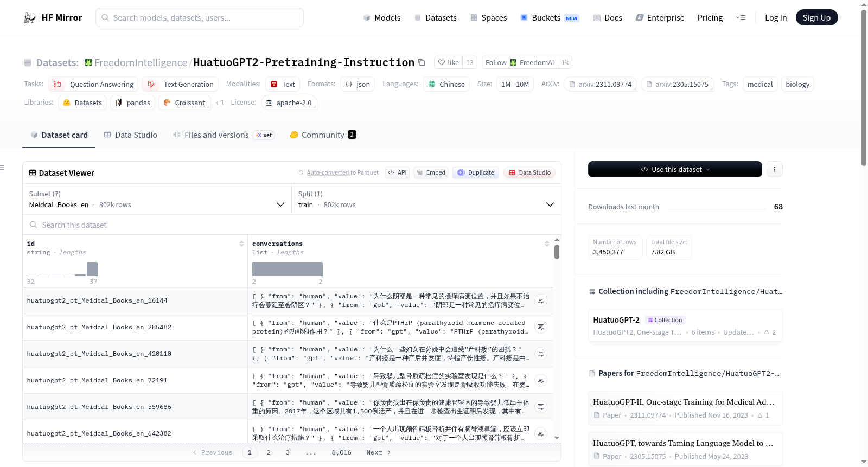
Task: Click the Embed button
Action: pos(431,172)
